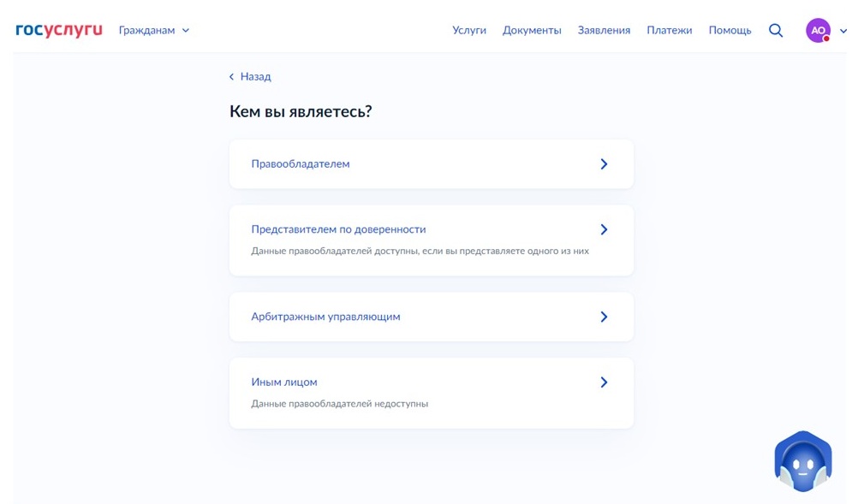Click the search magnifier icon
Screen dimensions: 852x504
click(x=776, y=31)
